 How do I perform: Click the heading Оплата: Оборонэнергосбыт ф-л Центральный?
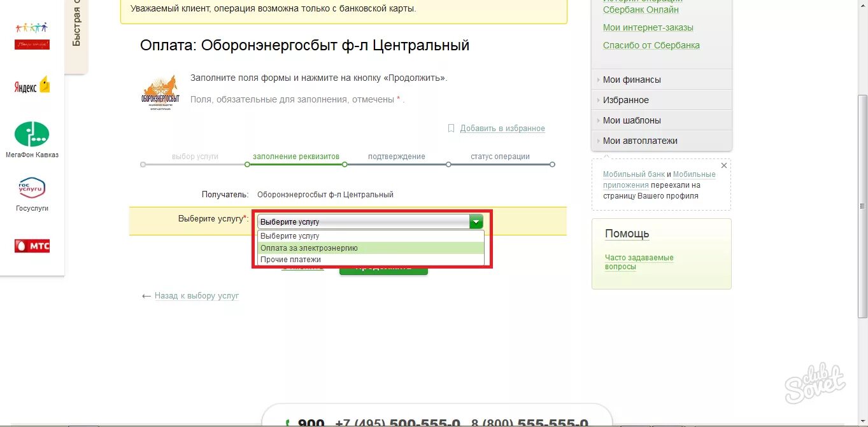coord(305,45)
